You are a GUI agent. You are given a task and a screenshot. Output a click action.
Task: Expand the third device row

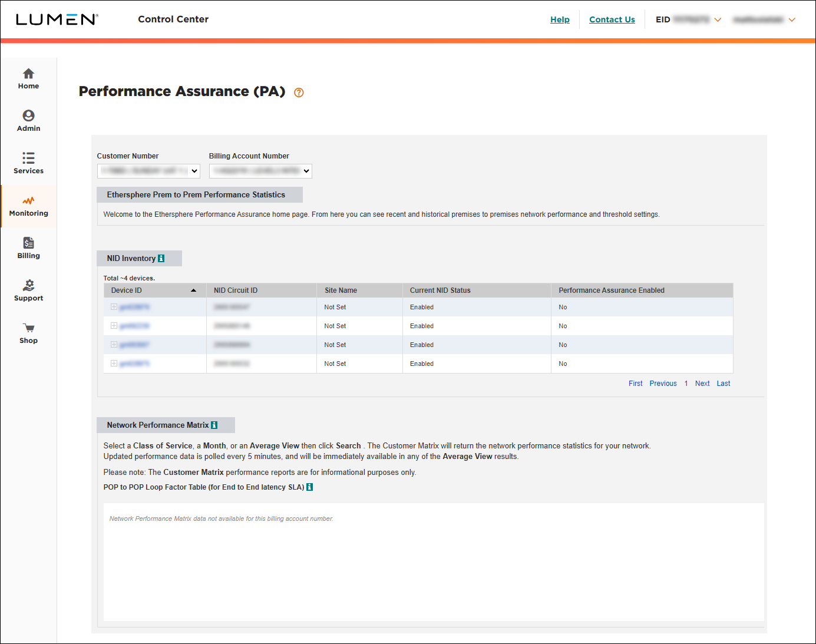tap(114, 345)
